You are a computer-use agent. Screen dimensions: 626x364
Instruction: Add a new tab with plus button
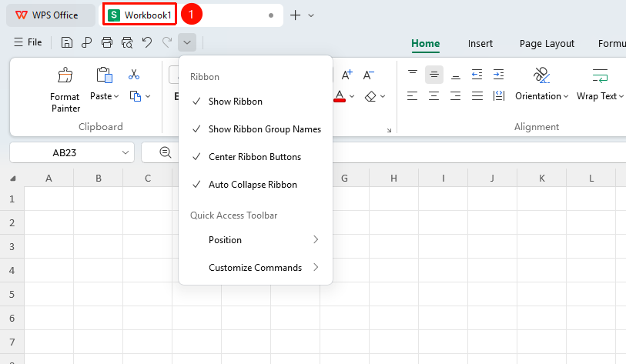[295, 15]
